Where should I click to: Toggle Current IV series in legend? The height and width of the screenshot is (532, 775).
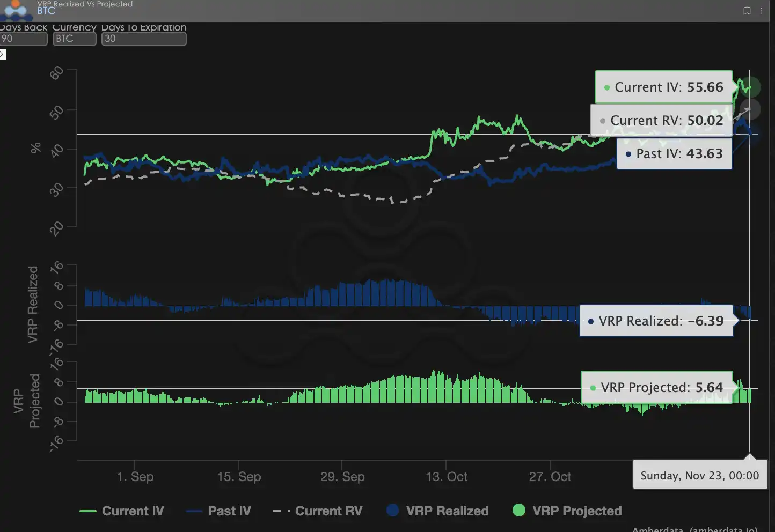coord(133,511)
